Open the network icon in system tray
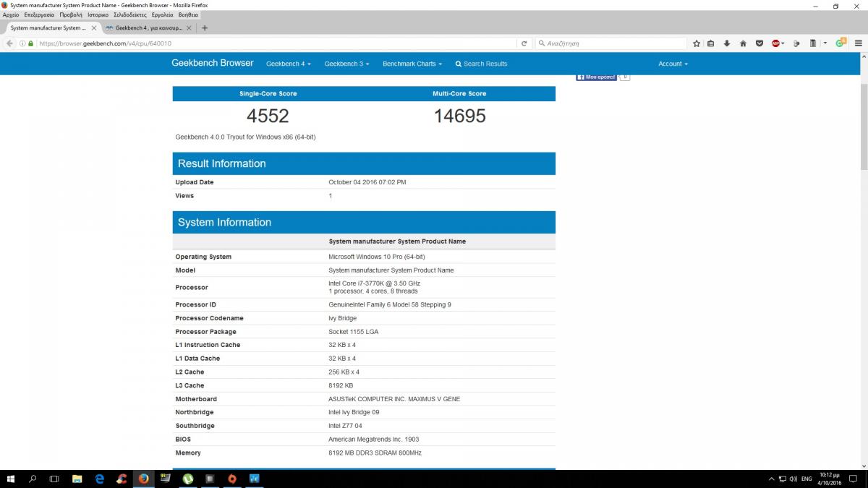This screenshot has height=488, width=868. pyautogui.click(x=783, y=479)
